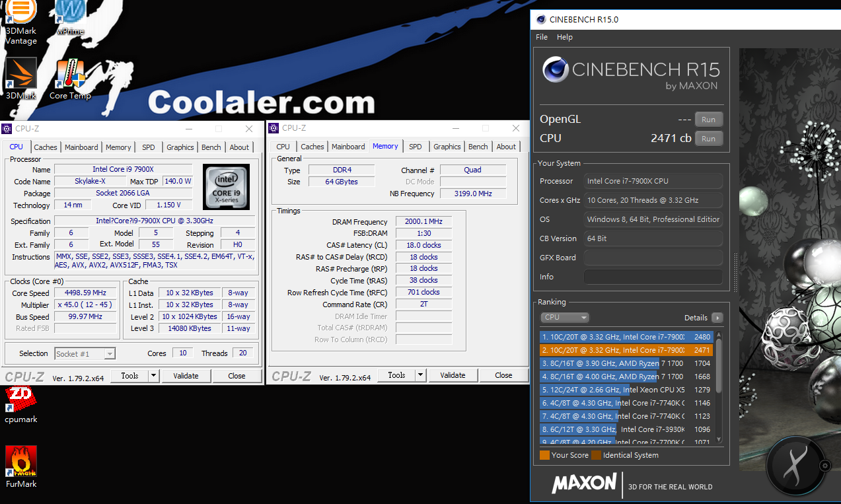Select the CPU tab in the CPU-Z Memory window
841x504 pixels.
(x=283, y=147)
